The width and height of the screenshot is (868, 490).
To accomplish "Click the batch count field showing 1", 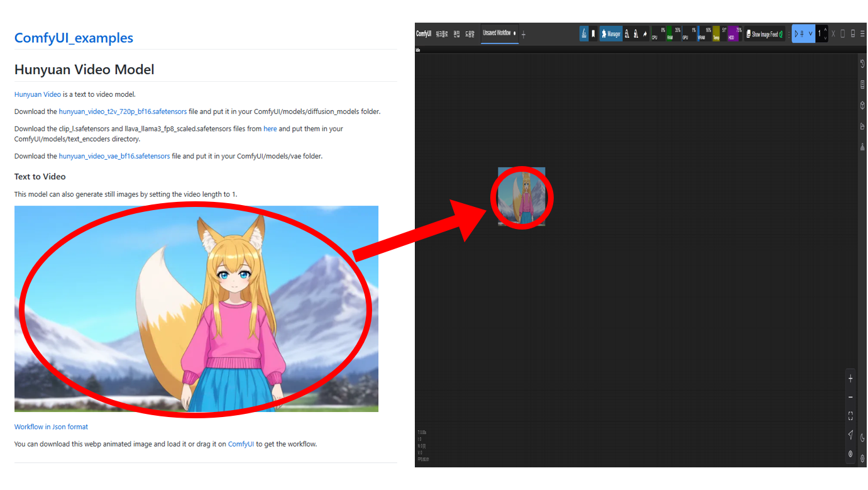I will [x=819, y=34].
